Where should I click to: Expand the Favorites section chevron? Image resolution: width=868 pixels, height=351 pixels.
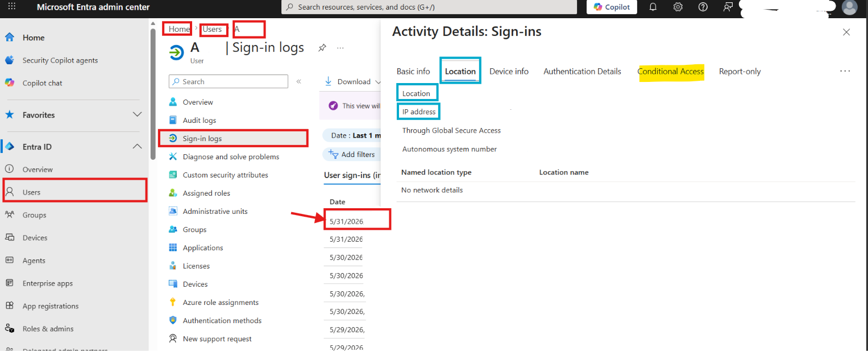coord(137,114)
